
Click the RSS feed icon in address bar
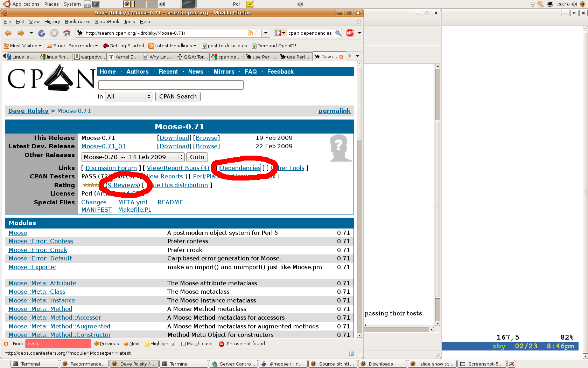point(250,33)
